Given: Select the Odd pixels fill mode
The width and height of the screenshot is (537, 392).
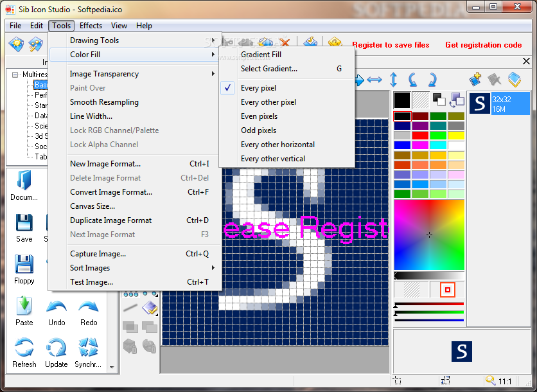Looking at the screenshot, I should (287, 130).
